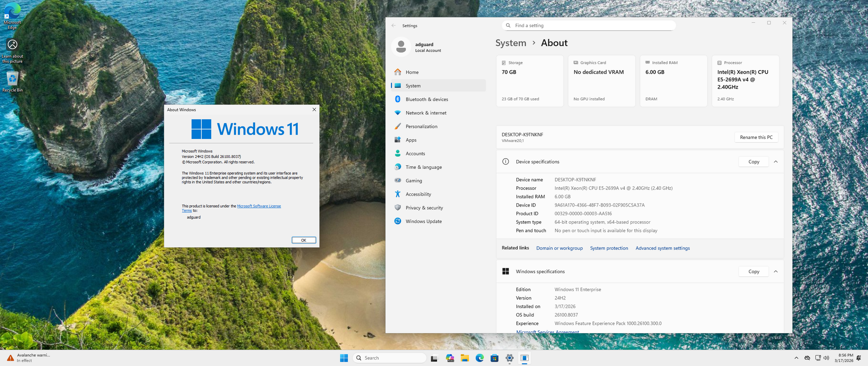Image resolution: width=868 pixels, height=366 pixels.
Task: Open Microsoft Software License Terms link
Action: point(259,206)
